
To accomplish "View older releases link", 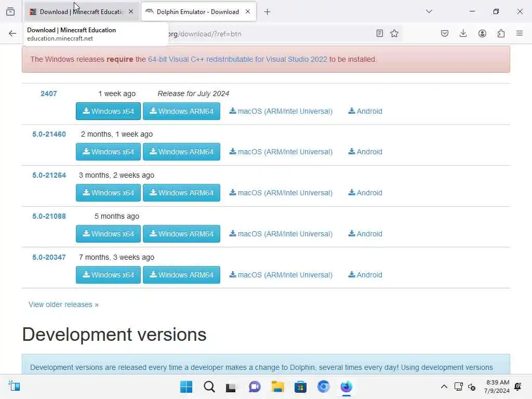I will coord(63,304).
